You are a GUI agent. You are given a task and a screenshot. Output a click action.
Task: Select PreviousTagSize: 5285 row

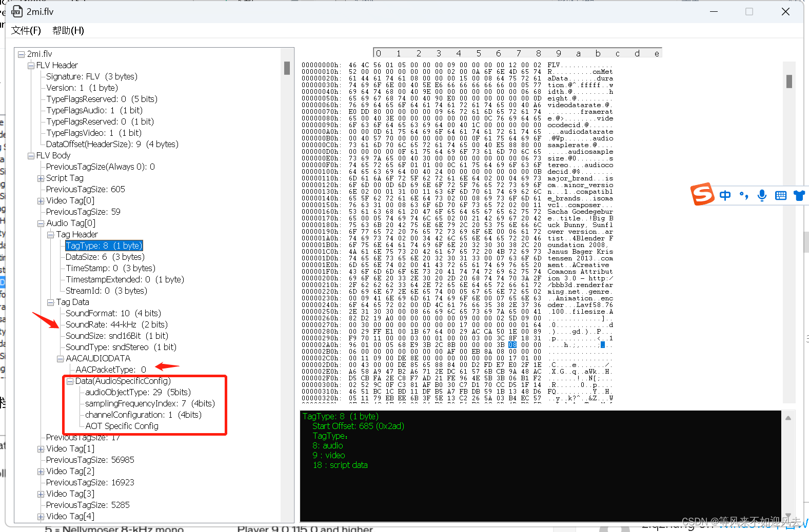(88, 505)
